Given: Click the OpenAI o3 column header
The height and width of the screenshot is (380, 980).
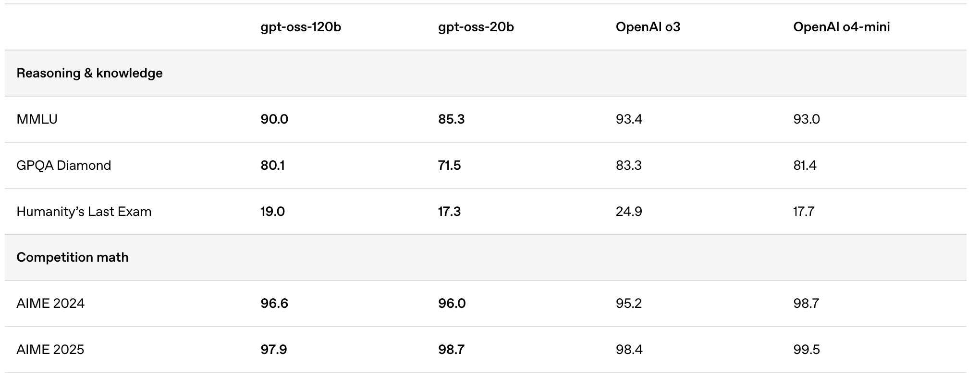Looking at the screenshot, I should tap(648, 27).
